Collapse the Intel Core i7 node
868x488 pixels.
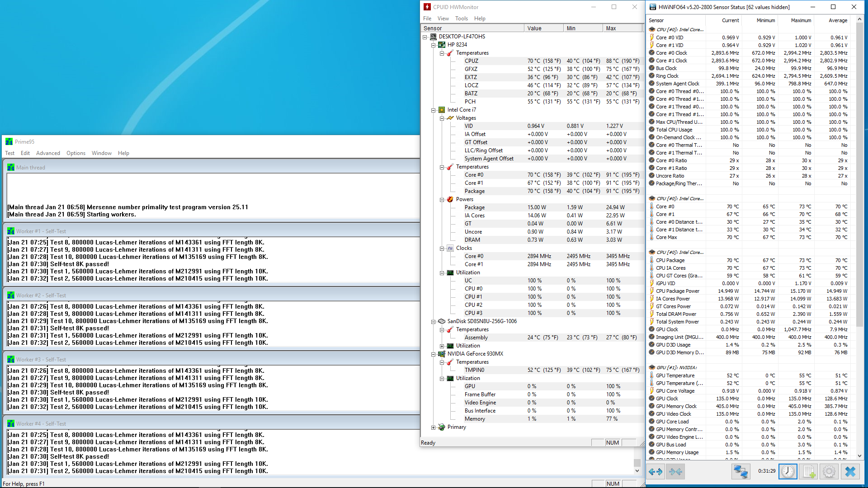point(434,110)
